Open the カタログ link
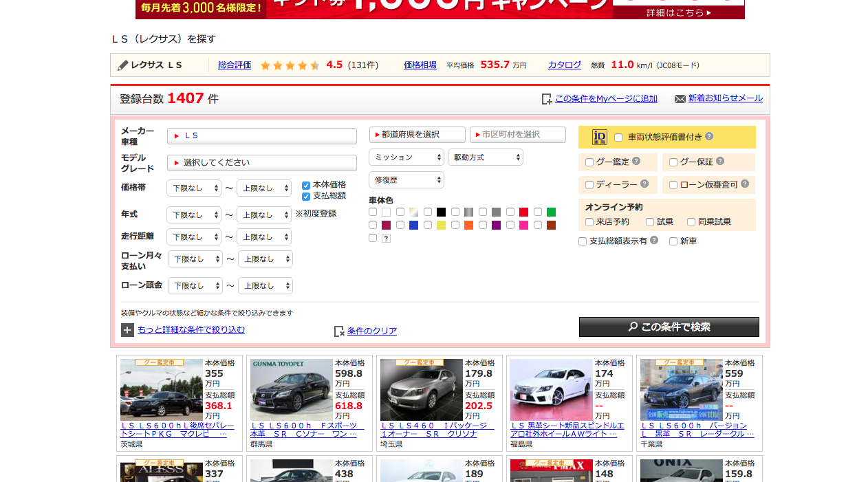 pos(563,65)
